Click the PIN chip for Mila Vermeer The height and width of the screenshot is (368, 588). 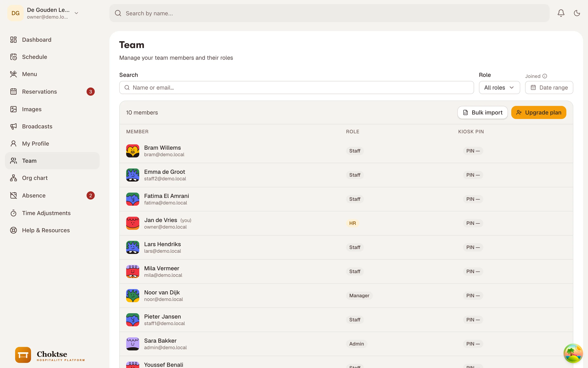(x=473, y=271)
